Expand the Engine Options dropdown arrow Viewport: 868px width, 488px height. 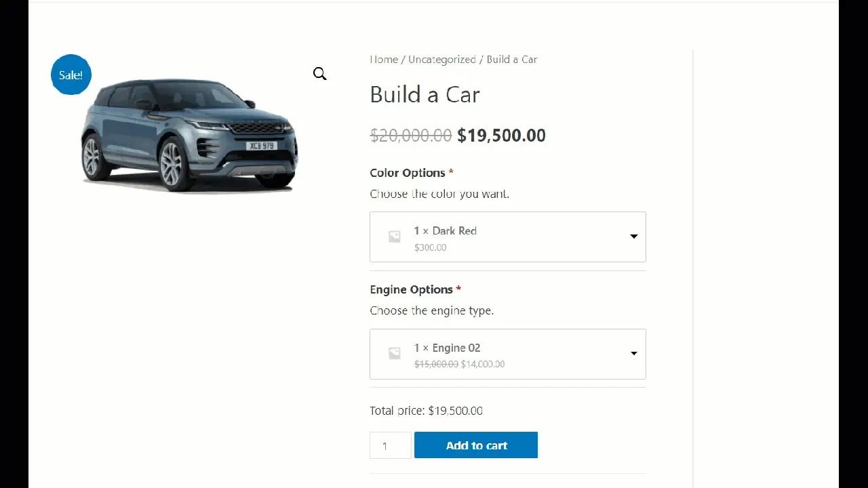click(x=633, y=354)
